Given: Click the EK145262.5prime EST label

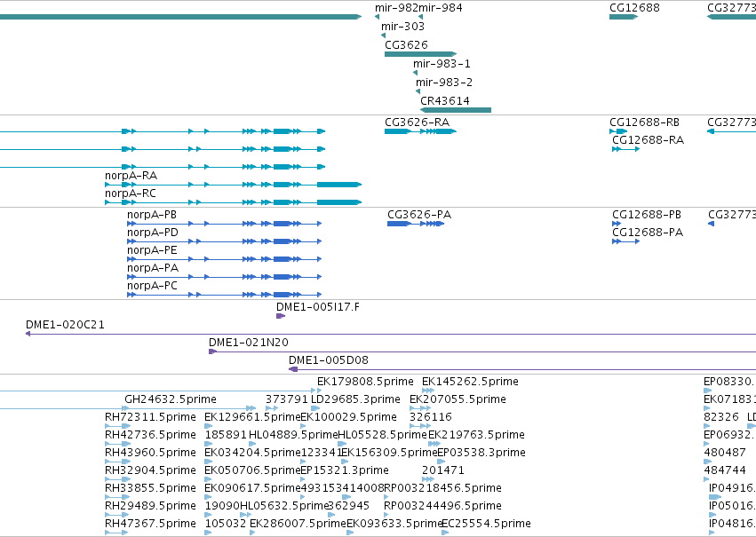Looking at the screenshot, I should pos(470,382).
